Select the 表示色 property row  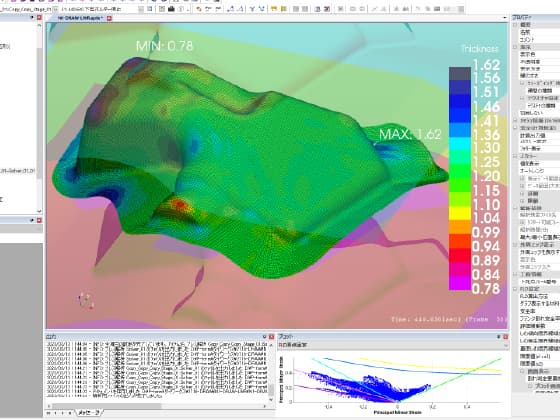tap(539, 54)
